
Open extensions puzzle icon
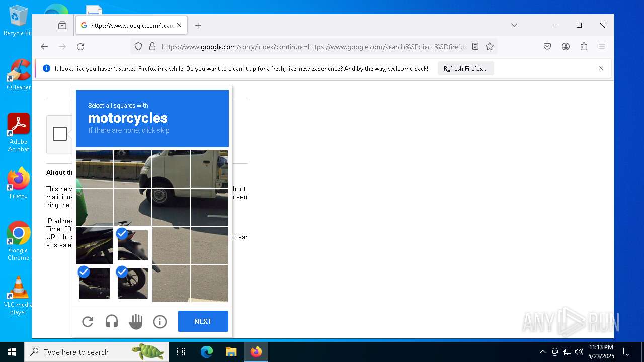pos(584,47)
